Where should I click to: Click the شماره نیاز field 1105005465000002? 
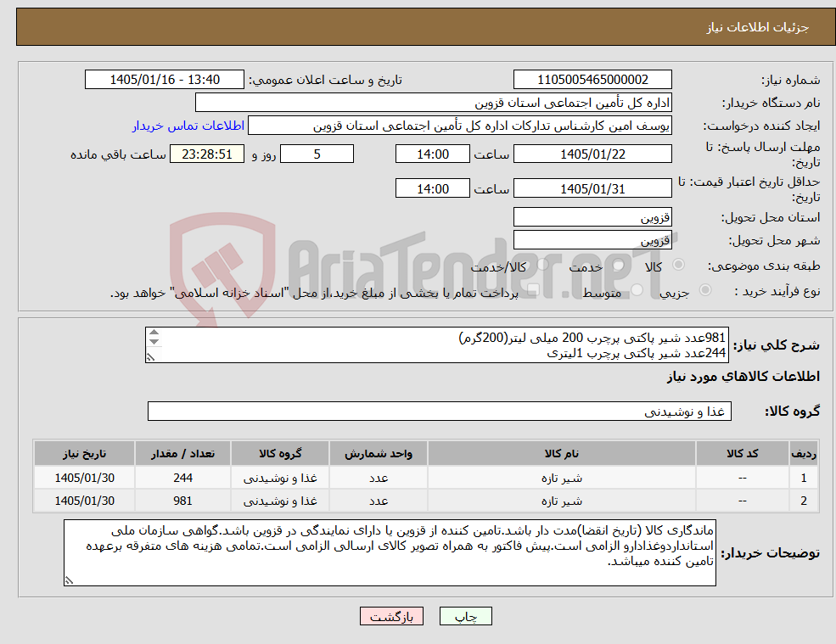592,80
